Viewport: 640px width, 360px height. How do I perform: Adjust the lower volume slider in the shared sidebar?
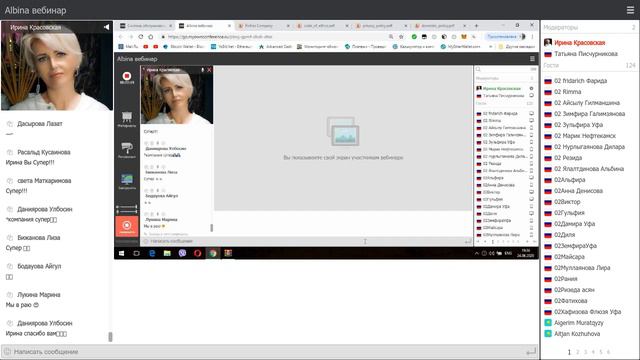127,212
